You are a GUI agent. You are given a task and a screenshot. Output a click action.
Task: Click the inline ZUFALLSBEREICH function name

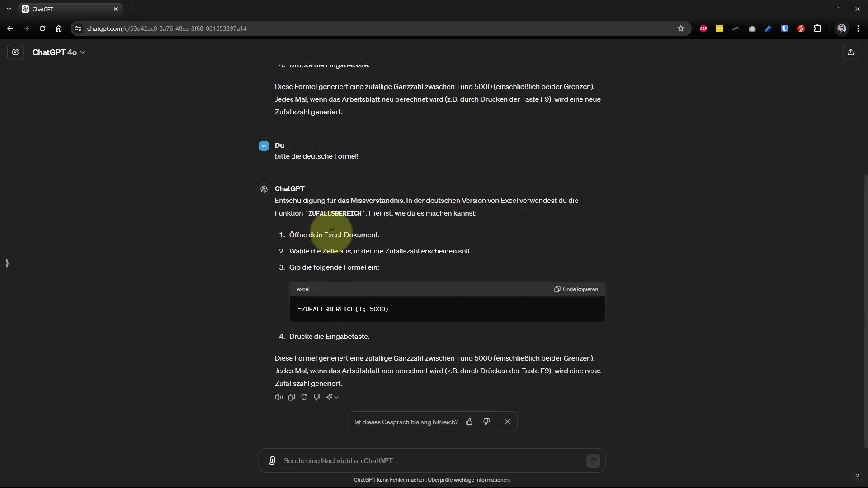coord(335,213)
